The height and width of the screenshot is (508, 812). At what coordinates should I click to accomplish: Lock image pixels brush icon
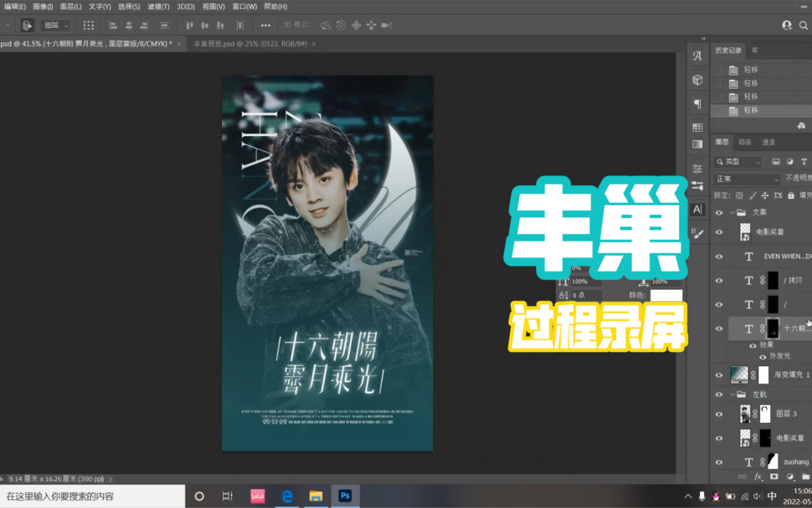click(752, 195)
